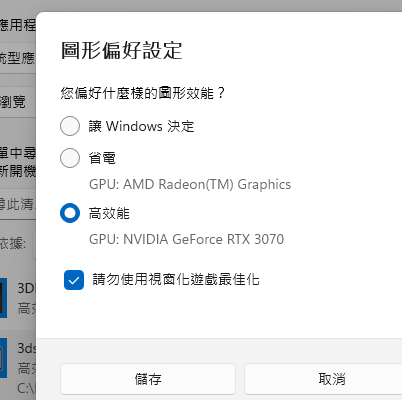Choose the 省電 power saving radio option

tap(70, 158)
